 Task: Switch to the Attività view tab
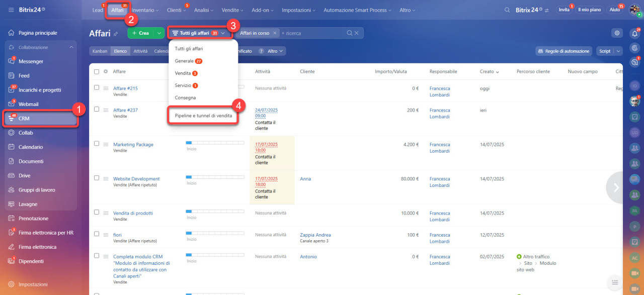click(140, 51)
